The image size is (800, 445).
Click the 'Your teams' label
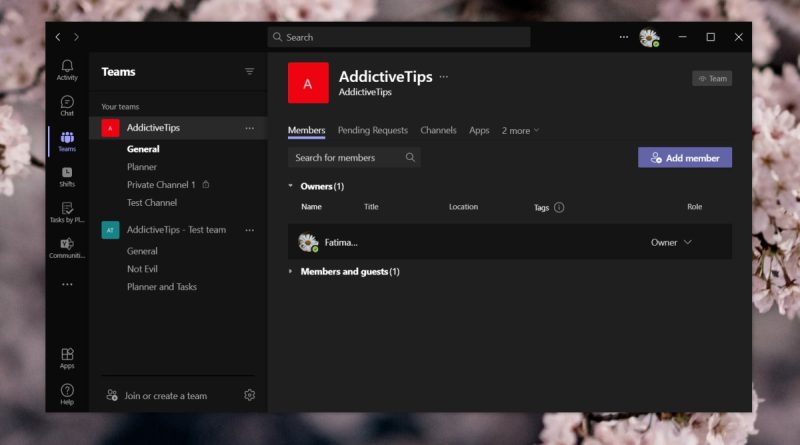pyautogui.click(x=120, y=107)
